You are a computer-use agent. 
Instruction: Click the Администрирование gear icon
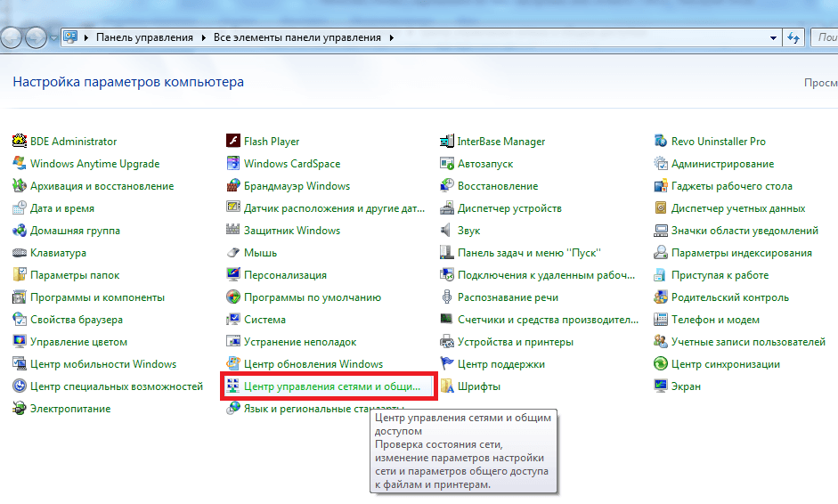coord(661,164)
